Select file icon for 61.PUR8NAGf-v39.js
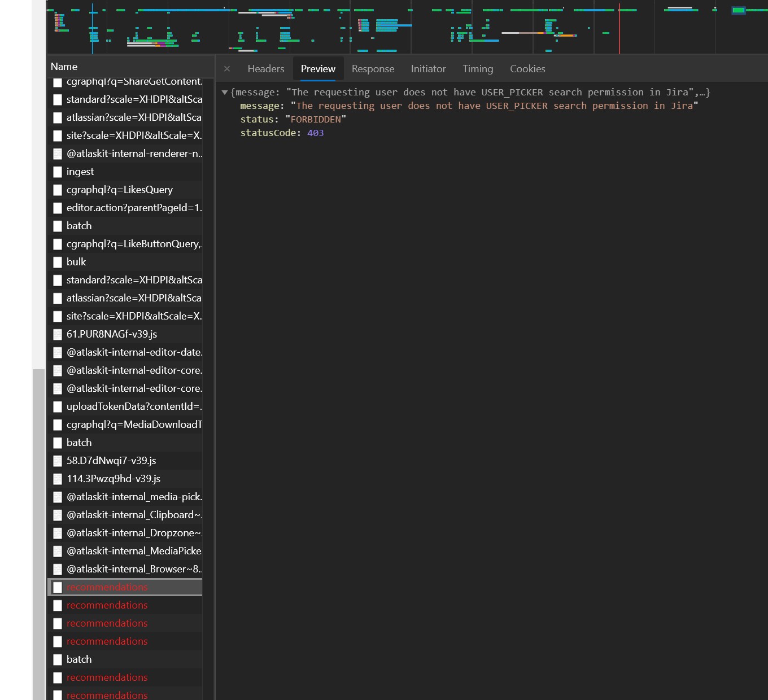 click(58, 334)
